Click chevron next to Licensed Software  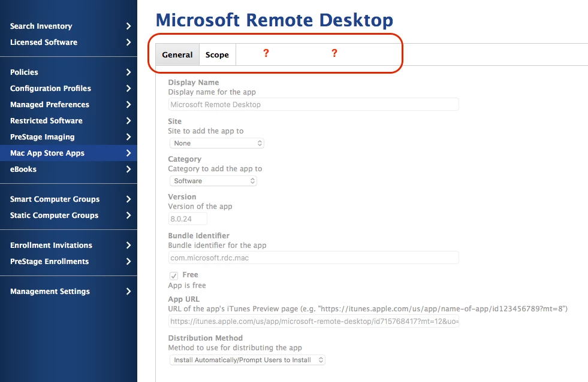(129, 43)
